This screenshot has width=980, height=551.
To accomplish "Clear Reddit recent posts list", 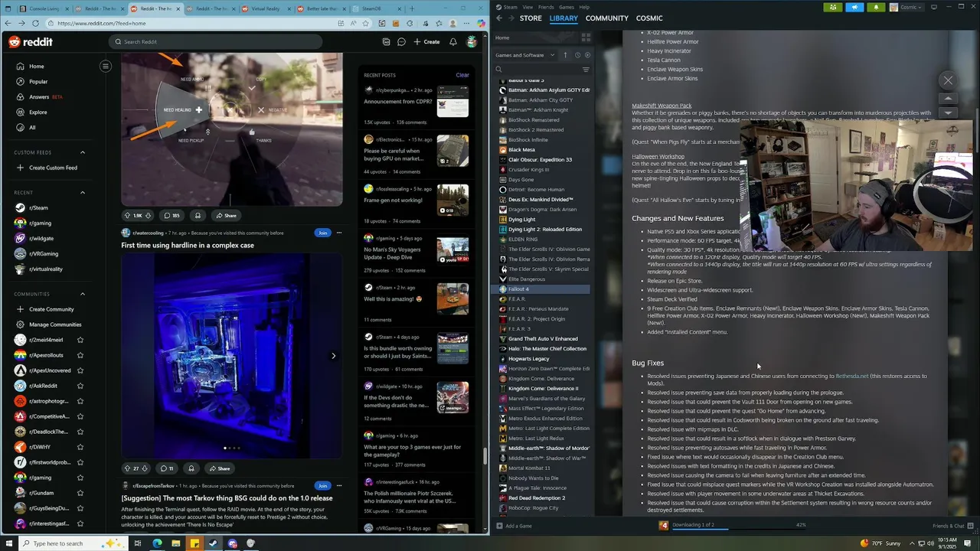I will tap(462, 75).
